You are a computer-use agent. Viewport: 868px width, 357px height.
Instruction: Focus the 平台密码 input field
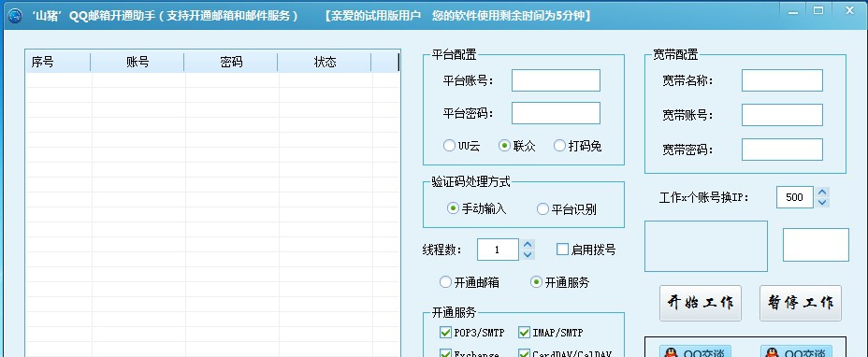(x=556, y=113)
